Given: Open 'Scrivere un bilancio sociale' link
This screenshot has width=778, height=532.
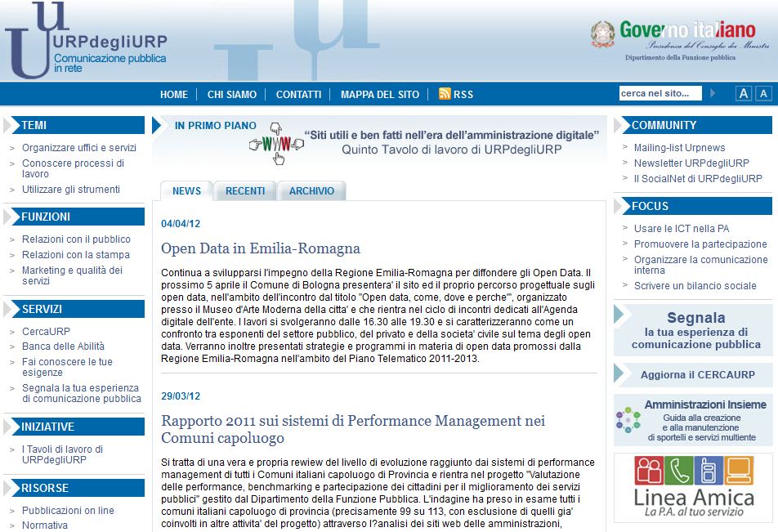Looking at the screenshot, I should [x=695, y=285].
